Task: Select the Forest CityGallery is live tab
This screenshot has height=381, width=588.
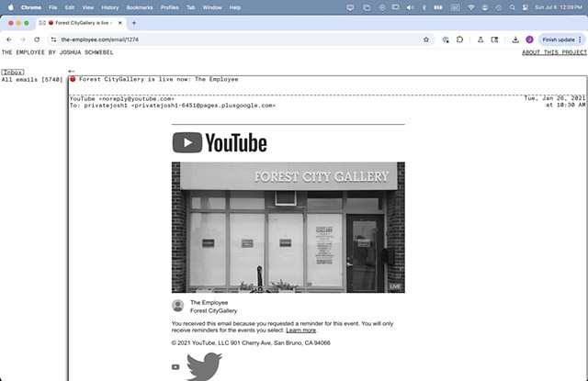Action: point(82,23)
